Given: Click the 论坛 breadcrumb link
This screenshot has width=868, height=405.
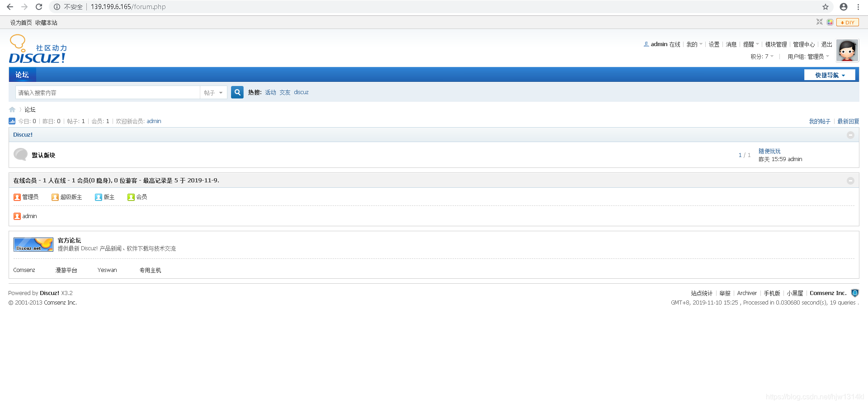Looking at the screenshot, I should tap(30, 110).
